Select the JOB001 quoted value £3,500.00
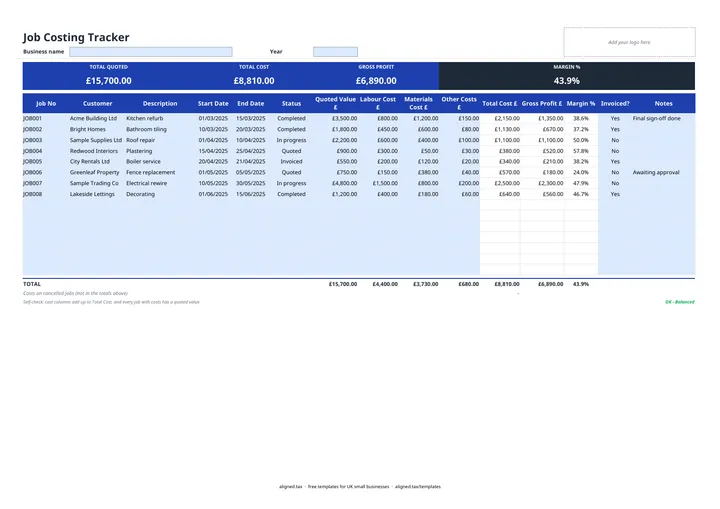The height and width of the screenshot is (509, 720). tap(344, 119)
